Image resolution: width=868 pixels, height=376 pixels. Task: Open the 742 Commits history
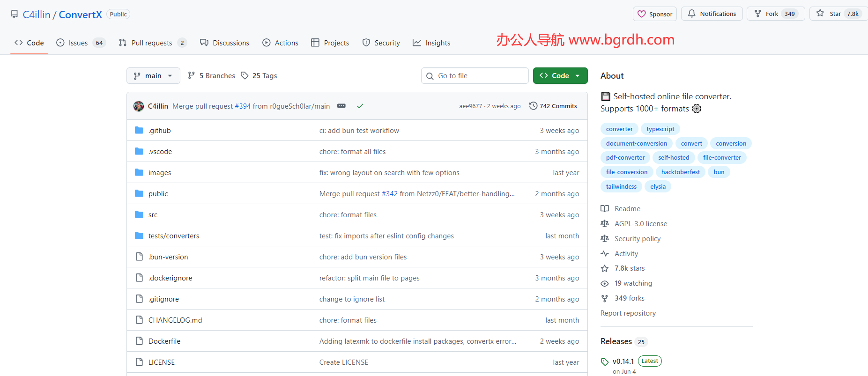click(x=553, y=106)
